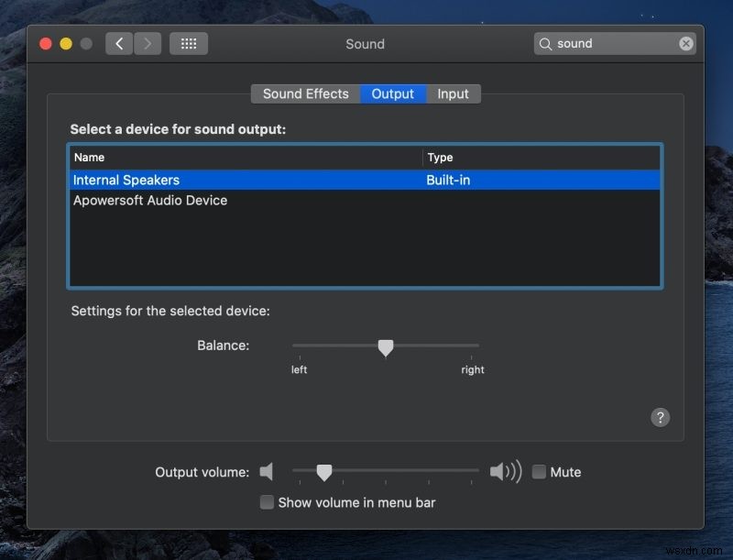Click inside the search input field
This screenshot has width=733, height=560.
[x=605, y=43]
